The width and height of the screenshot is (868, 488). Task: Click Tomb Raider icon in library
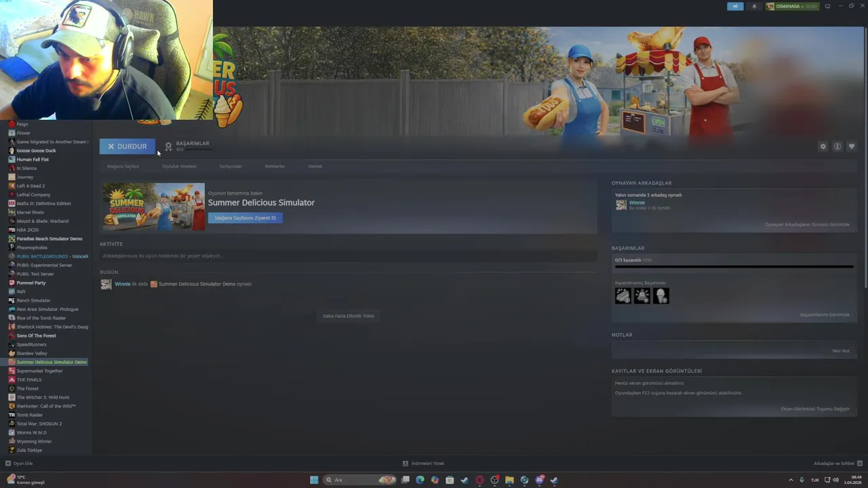(x=12, y=415)
